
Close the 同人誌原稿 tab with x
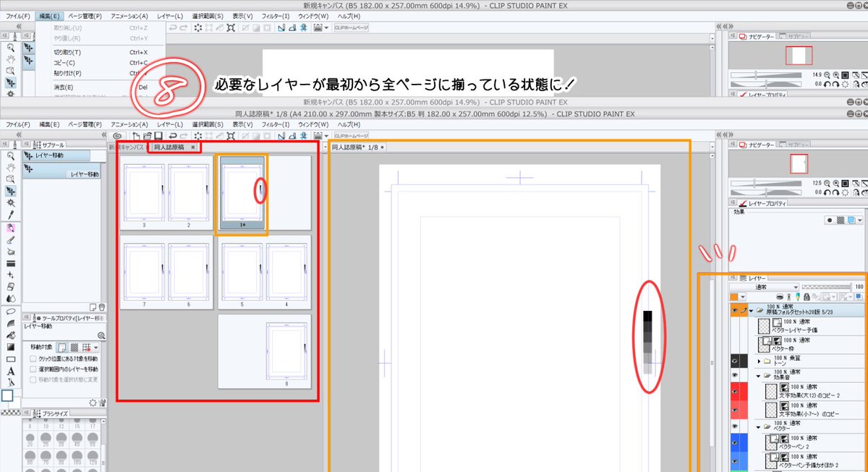[x=192, y=147]
